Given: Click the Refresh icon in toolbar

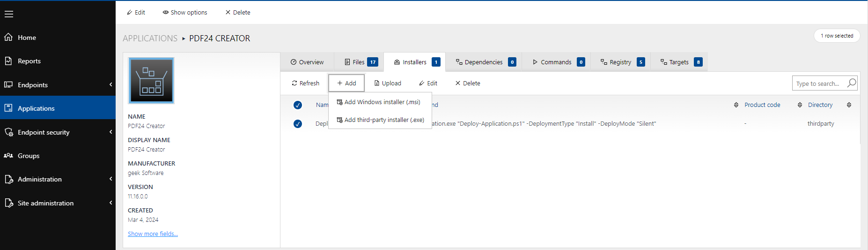Looking at the screenshot, I should [294, 83].
